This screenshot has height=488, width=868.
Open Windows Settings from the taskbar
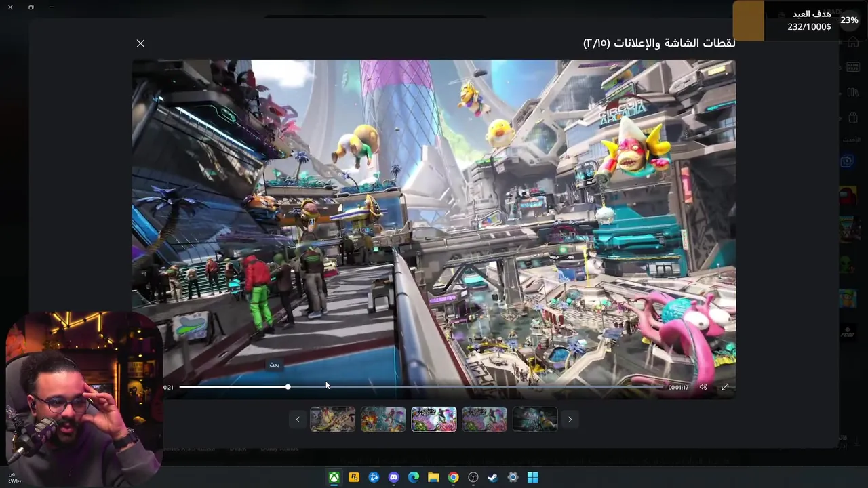[x=513, y=477]
